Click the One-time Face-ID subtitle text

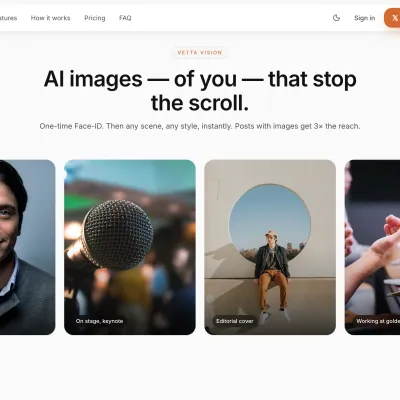coord(200,126)
